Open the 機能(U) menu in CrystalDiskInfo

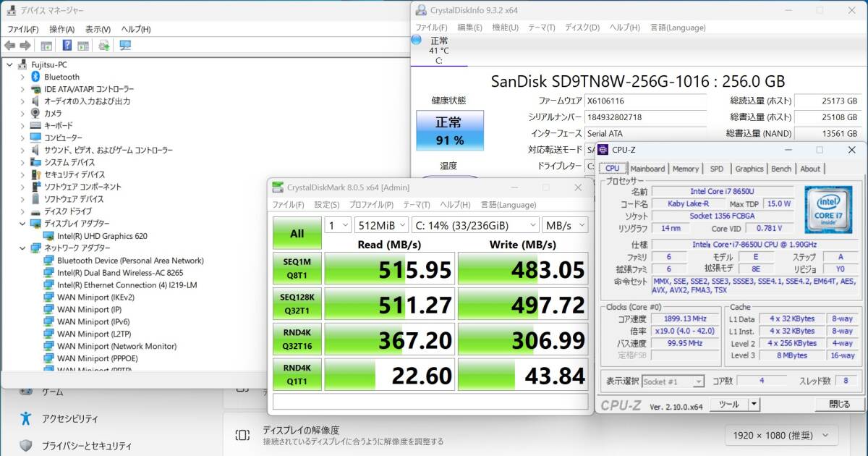pos(505,28)
